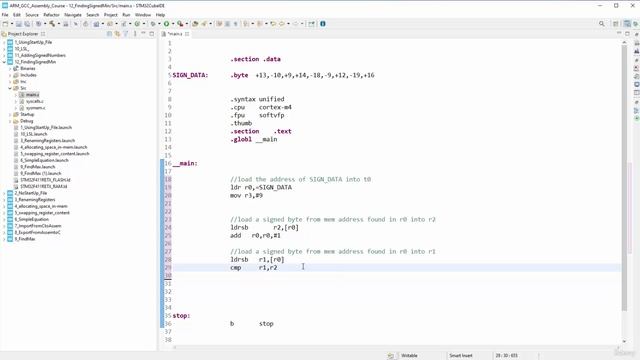Maximize the editor area
The image size is (640, 360).
click(627, 34)
